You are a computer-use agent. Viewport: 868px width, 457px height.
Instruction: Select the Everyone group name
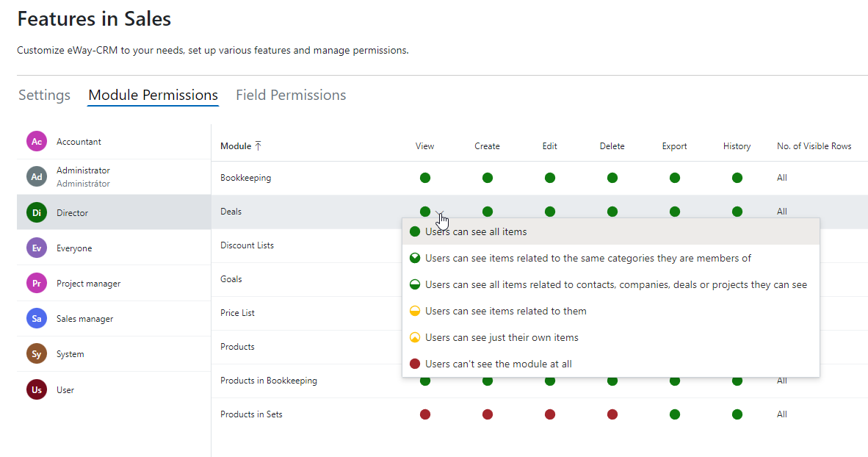(74, 248)
